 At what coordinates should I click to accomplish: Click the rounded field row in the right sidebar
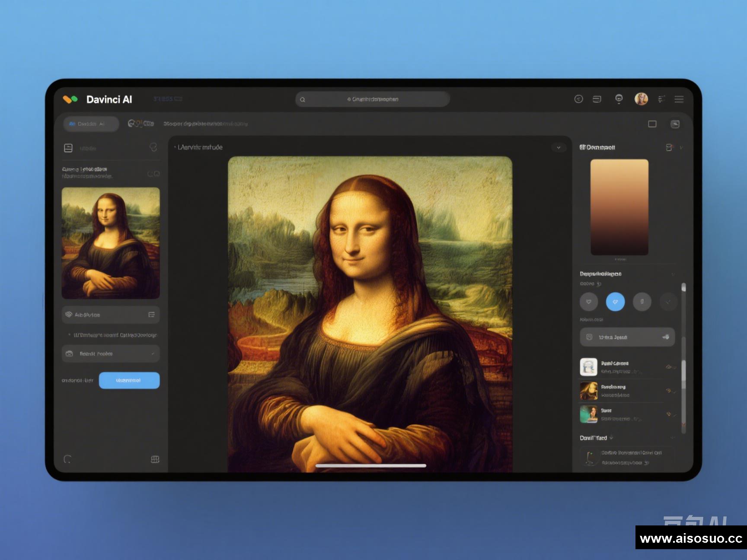pyautogui.click(x=627, y=337)
